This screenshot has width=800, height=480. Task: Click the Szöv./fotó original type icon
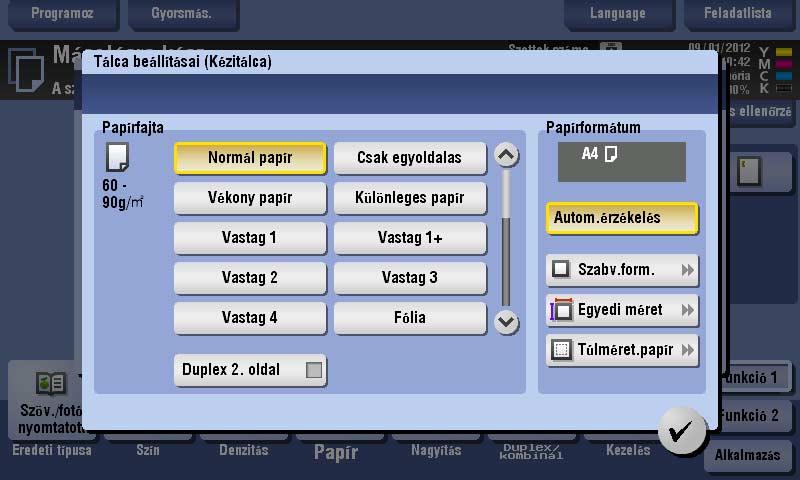pos(51,383)
